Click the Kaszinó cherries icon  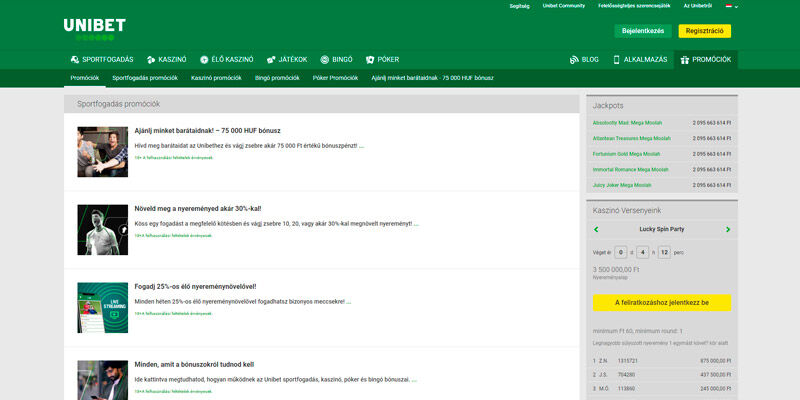pyautogui.click(x=151, y=60)
